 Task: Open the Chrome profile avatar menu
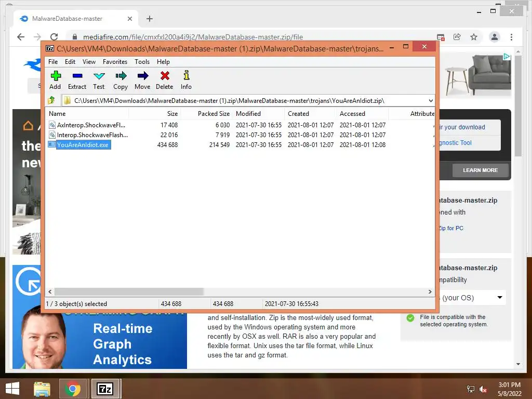point(495,37)
